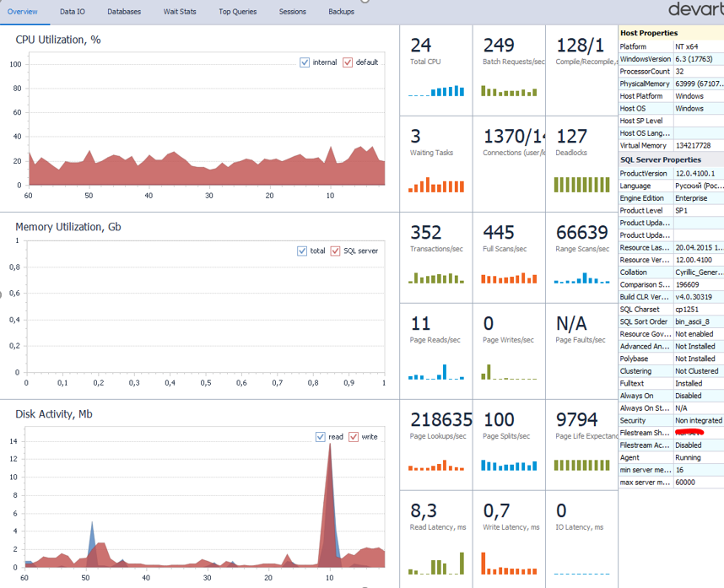
Task: Select the Agent Running value
Action: pos(688,457)
